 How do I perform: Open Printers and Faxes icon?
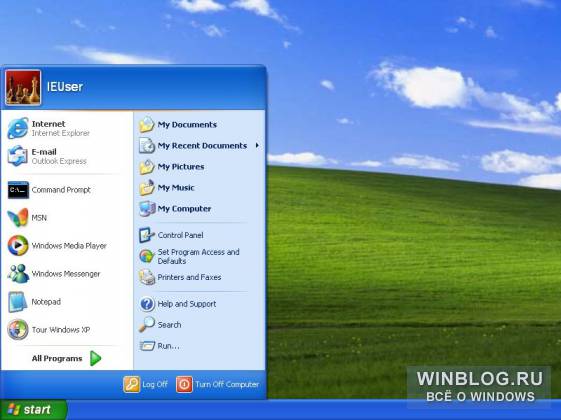click(x=147, y=277)
